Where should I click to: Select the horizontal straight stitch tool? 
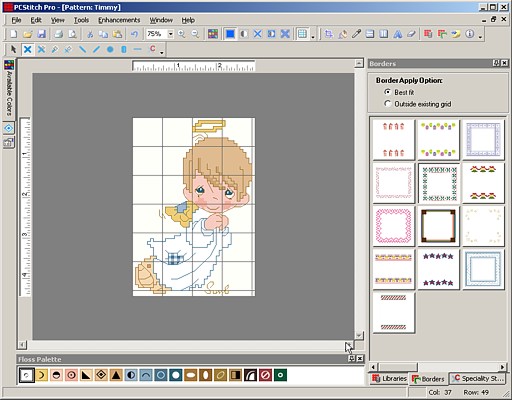pos(137,49)
